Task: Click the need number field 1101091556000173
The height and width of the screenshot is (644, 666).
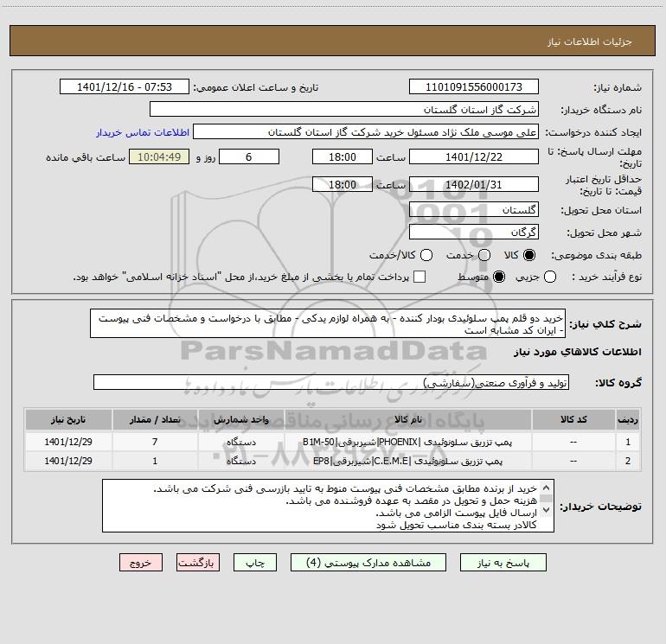Action: coord(474,86)
